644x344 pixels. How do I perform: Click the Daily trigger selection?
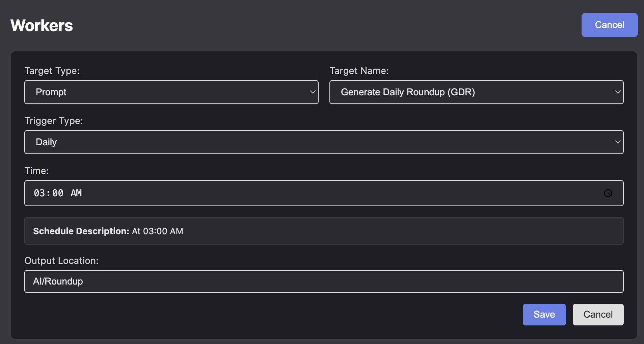tap(46, 142)
